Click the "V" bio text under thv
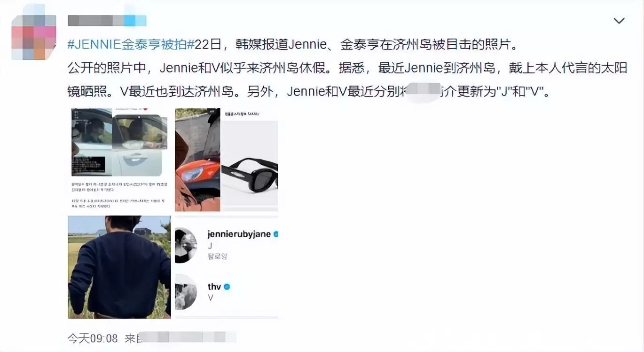The image size is (644, 352). pos(211,298)
